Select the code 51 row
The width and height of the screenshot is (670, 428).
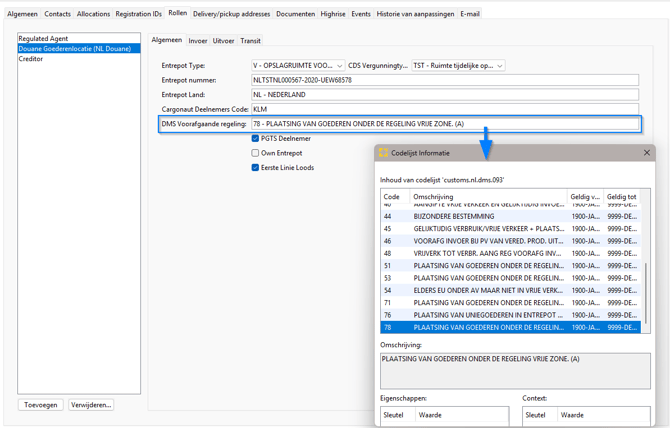[x=511, y=266]
